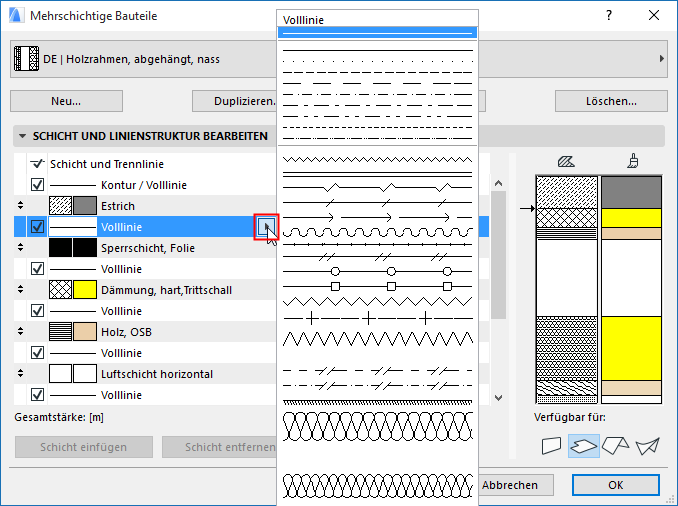This screenshot has width=678, height=506.
Task: Open the help question mark
Action: pos(609,16)
